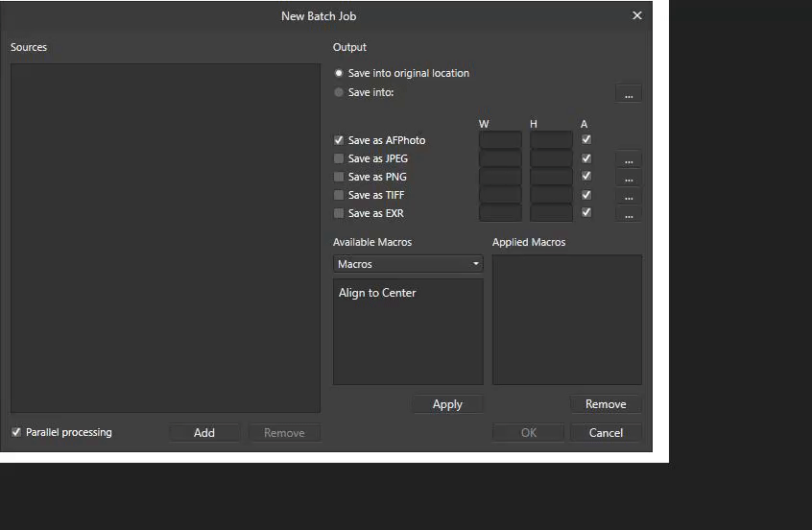
Task: Click the Apply macro button
Action: (x=447, y=404)
